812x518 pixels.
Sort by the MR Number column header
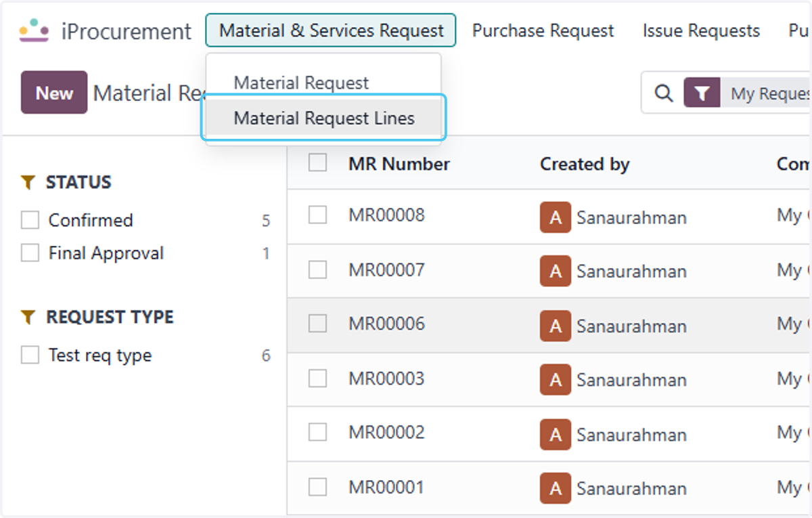pos(399,164)
